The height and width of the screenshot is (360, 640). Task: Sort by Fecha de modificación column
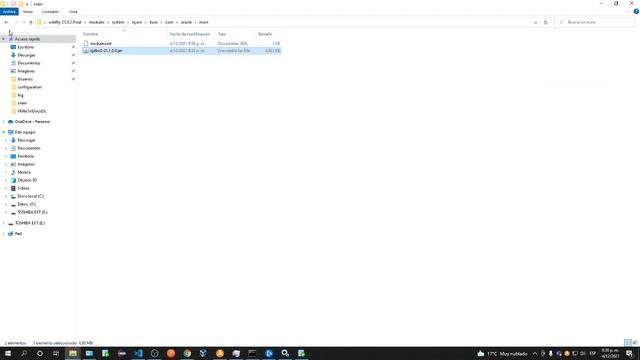[x=190, y=34]
